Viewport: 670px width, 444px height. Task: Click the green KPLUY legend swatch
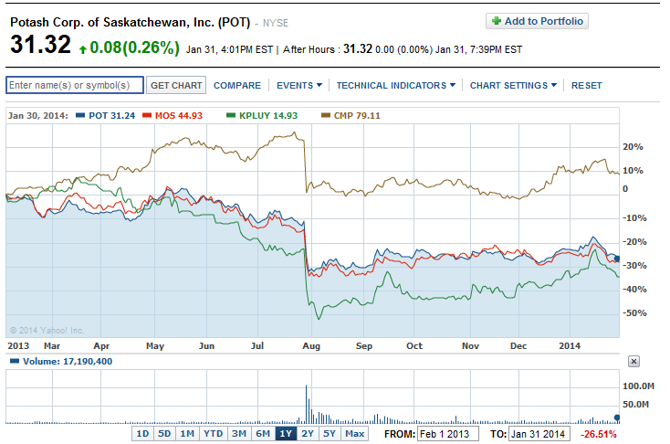point(231,115)
